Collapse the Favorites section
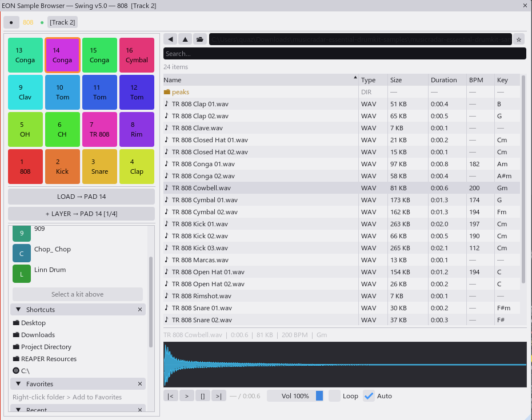This screenshot has height=420, width=532. point(18,384)
